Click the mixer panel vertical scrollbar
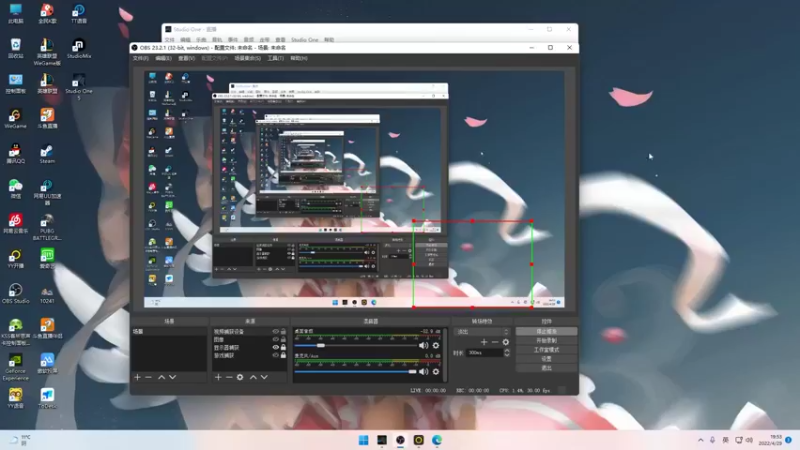This screenshot has height=450, width=800. click(x=445, y=354)
